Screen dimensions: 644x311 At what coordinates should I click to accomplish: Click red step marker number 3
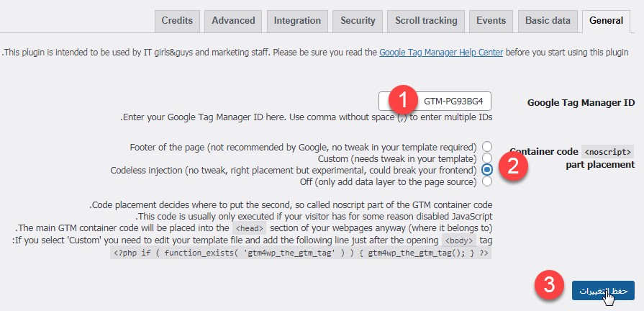click(550, 285)
